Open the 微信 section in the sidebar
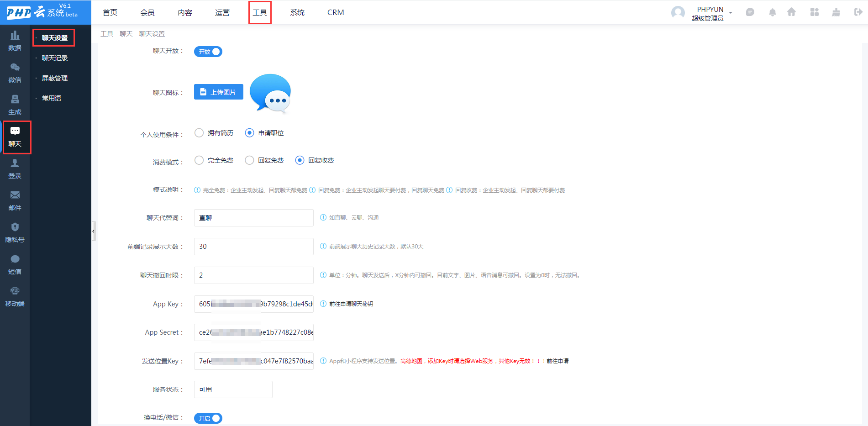Image resolution: width=868 pixels, height=426 pixels. (x=15, y=73)
